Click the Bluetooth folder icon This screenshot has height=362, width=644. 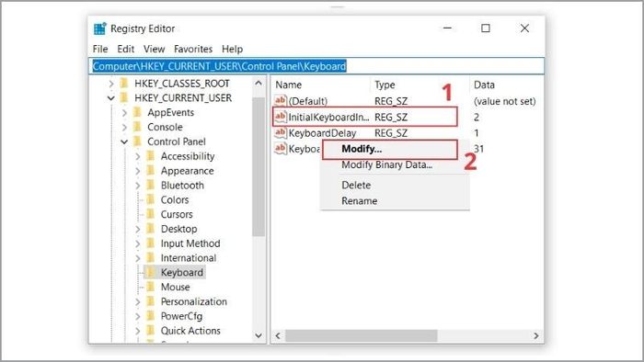(151, 186)
